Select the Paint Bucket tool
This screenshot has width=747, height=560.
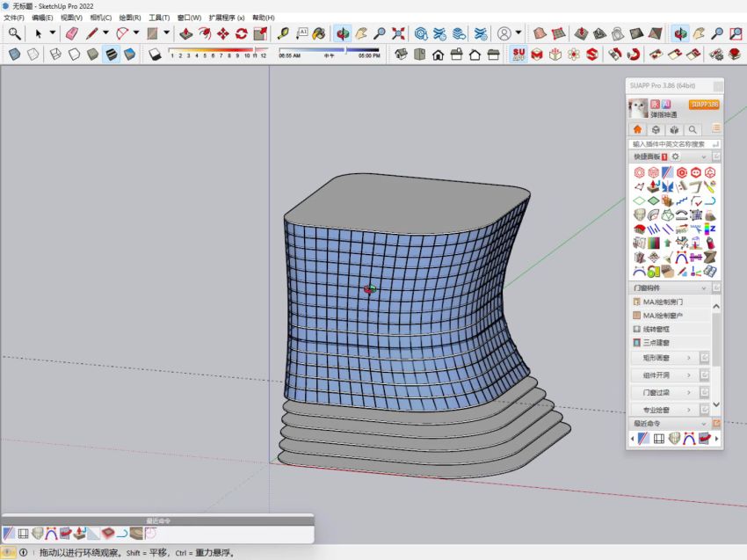(x=319, y=33)
